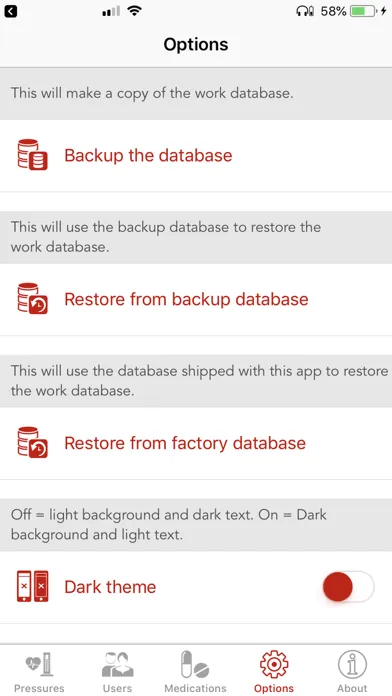Tap the Options page title
The height and width of the screenshot is (696, 392).
click(x=196, y=44)
